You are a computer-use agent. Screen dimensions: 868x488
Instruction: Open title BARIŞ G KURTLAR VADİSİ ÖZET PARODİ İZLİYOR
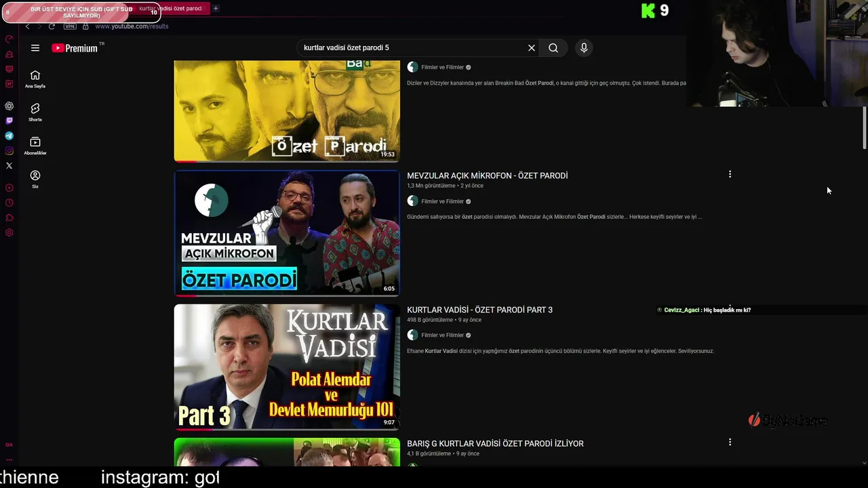(495, 443)
